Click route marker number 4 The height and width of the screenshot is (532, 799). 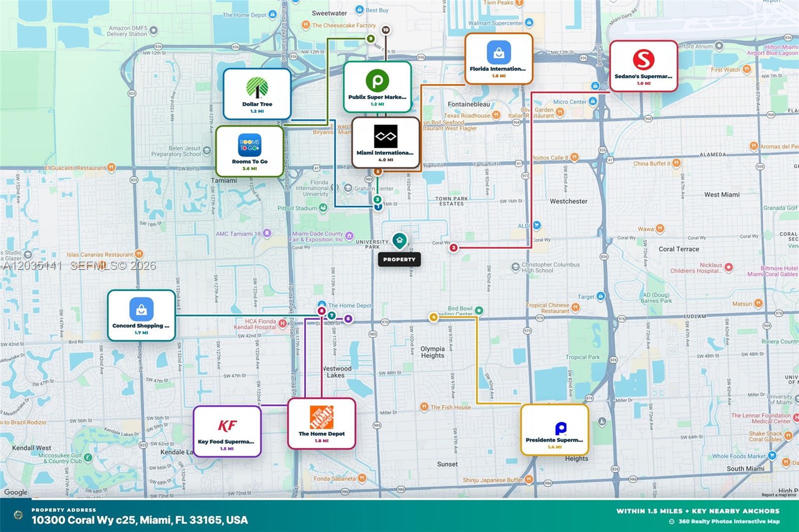[x=433, y=317]
